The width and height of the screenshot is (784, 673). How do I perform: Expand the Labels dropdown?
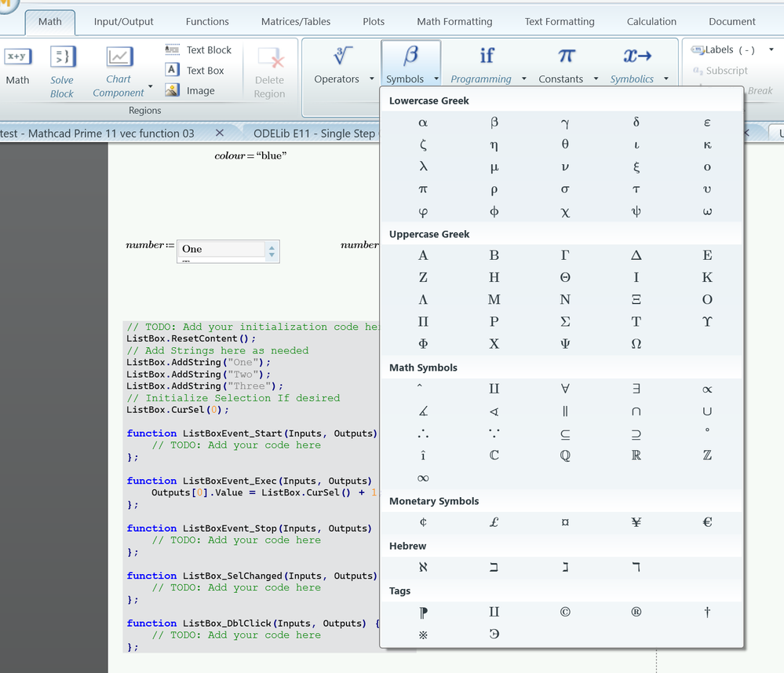[771, 49]
